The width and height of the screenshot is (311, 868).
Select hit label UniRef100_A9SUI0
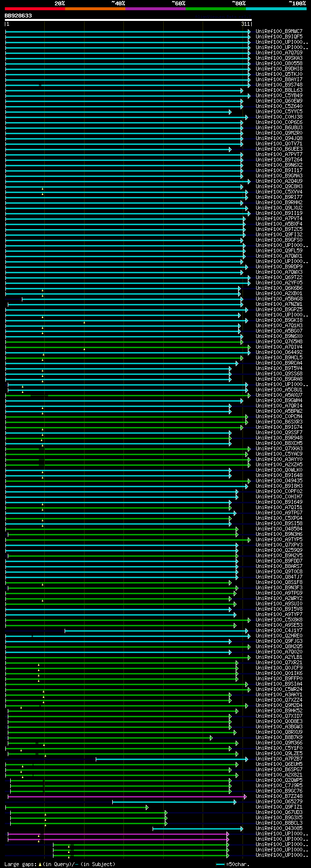(x=279, y=604)
